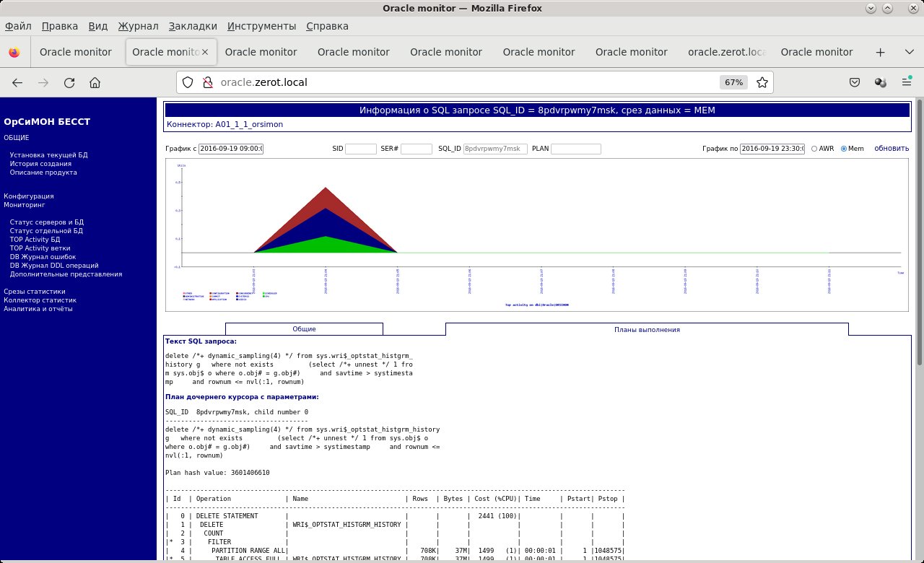
Task: Open a new tab with plus icon
Action: pyautogui.click(x=880, y=52)
